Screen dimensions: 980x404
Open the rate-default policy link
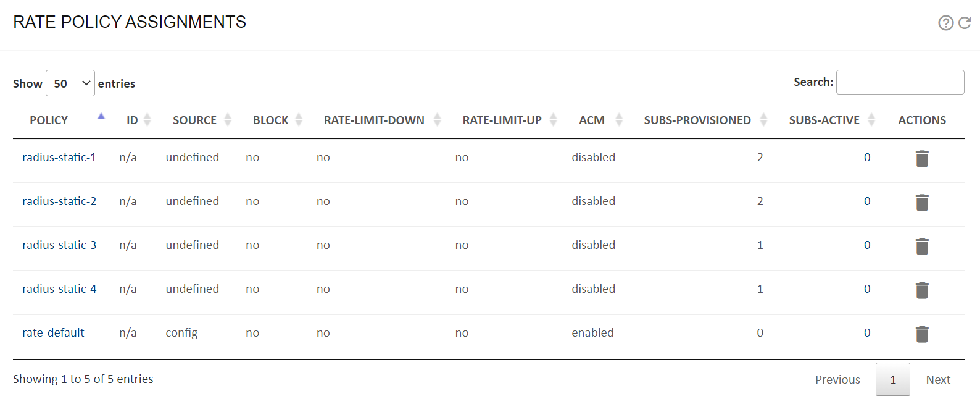(53, 333)
